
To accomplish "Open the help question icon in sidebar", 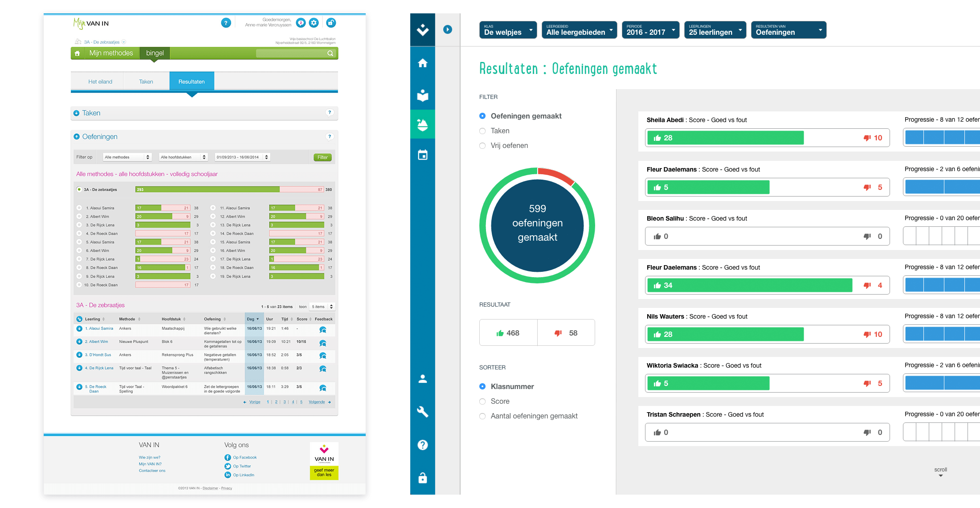I will click(422, 444).
